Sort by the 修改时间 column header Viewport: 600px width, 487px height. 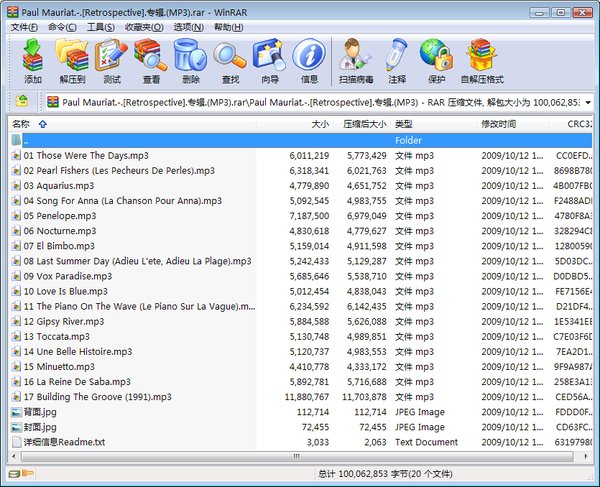point(512,124)
